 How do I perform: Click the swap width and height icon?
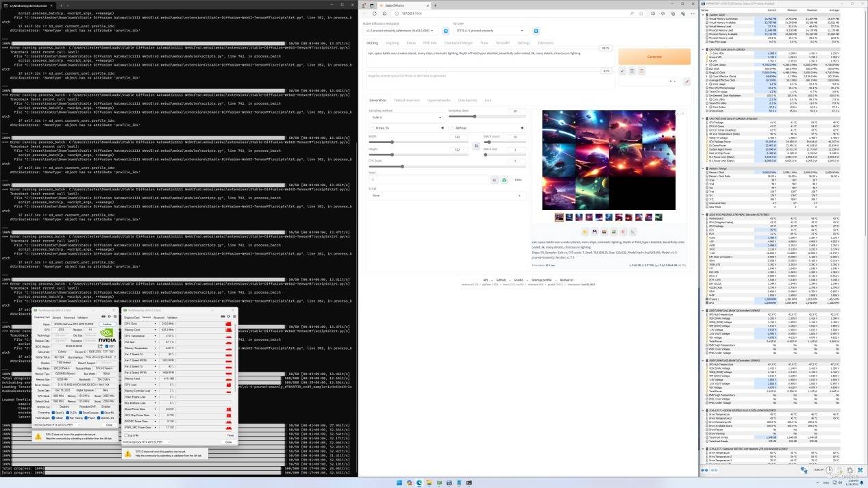pos(476,146)
